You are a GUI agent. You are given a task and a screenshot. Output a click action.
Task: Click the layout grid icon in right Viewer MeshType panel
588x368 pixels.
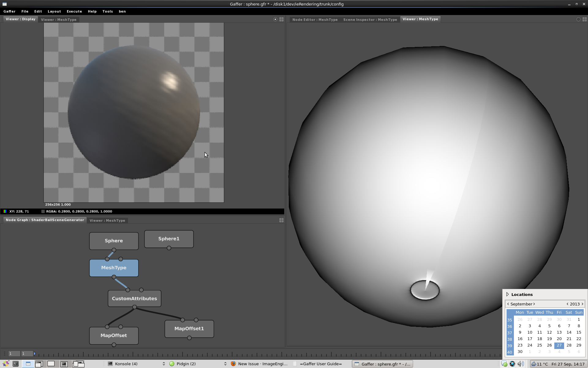click(x=585, y=19)
